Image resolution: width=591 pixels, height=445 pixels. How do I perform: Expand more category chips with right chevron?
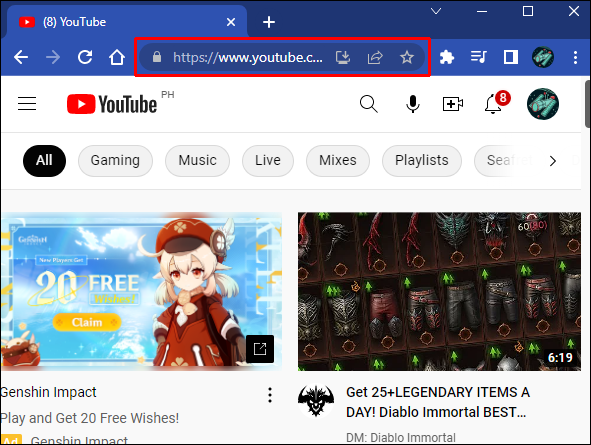coord(553,161)
